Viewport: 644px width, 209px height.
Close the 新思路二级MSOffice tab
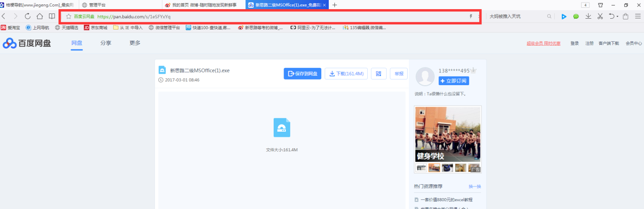324,5
